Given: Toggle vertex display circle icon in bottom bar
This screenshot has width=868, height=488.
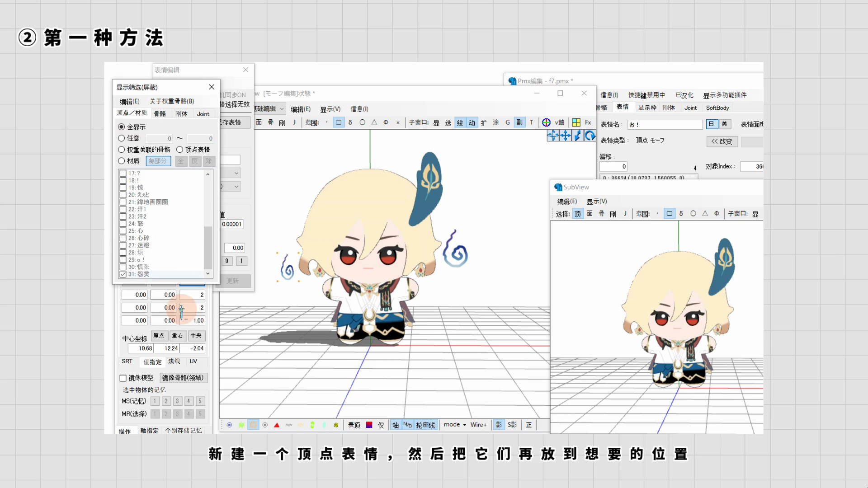Looking at the screenshot, I should point(229,425).
